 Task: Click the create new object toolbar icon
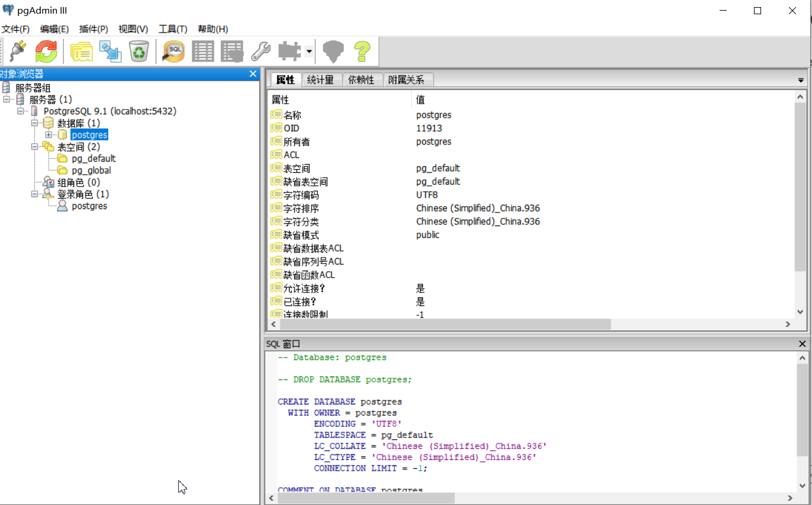[x=110, y=52]
